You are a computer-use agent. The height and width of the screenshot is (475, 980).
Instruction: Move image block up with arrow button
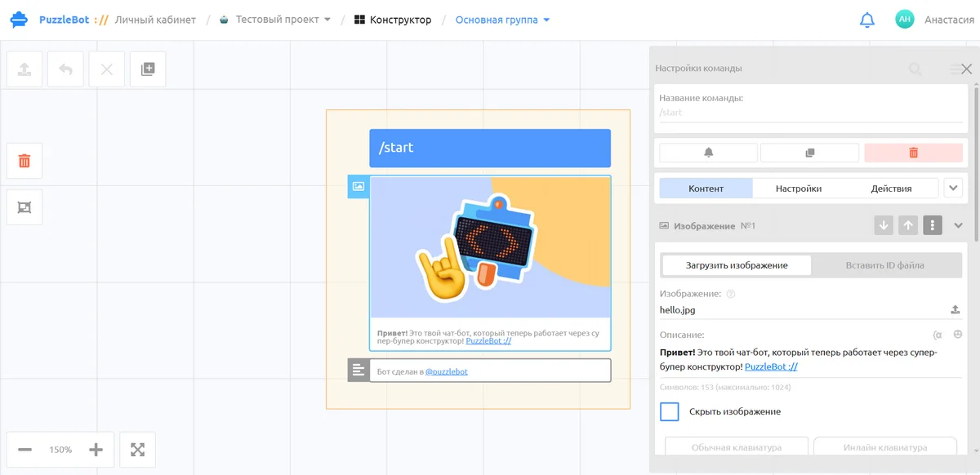coord(907,225)
